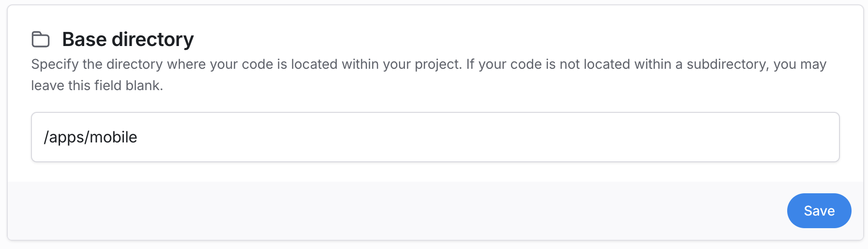868x249 pixels.
Task: Click "leave this field blank." text line
Action: [x=97, y=86]
